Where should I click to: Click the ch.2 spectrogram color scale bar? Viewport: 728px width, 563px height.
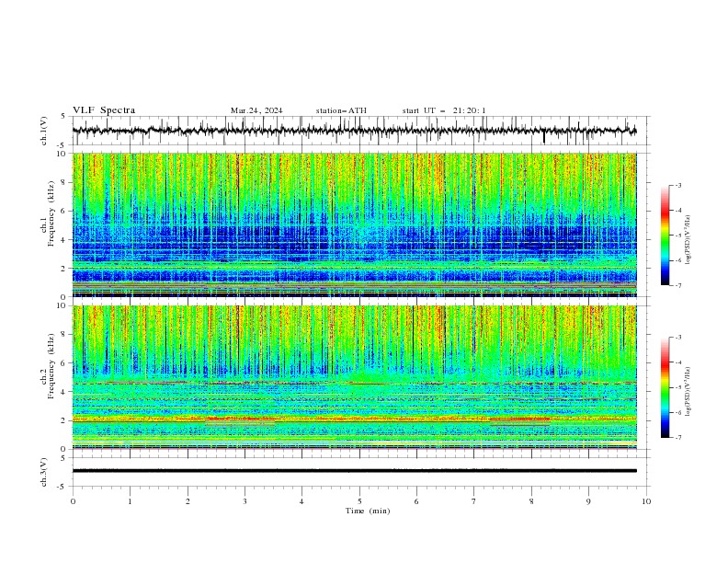pos(665,387)
